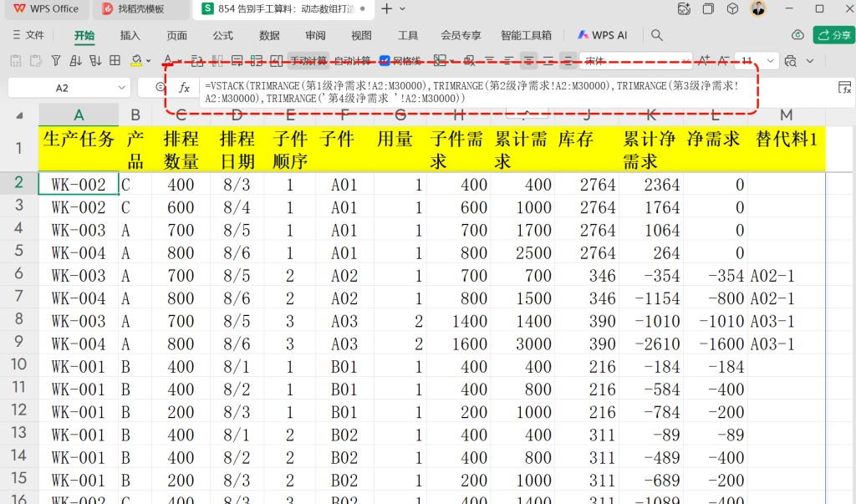Expand the new-tab dropdown arrow
Image resolution: width=856 pixels, height=504 pixels.
pyautogui.click(x=402, y=8)
